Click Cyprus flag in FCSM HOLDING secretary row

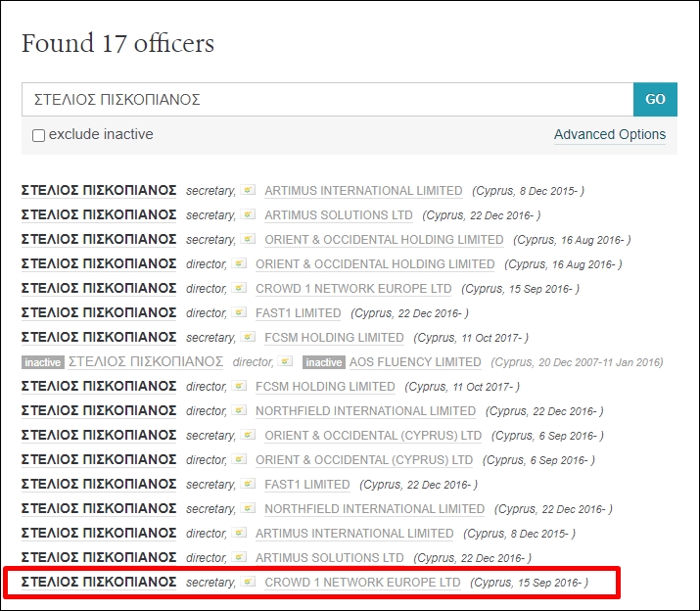(248, 337)
